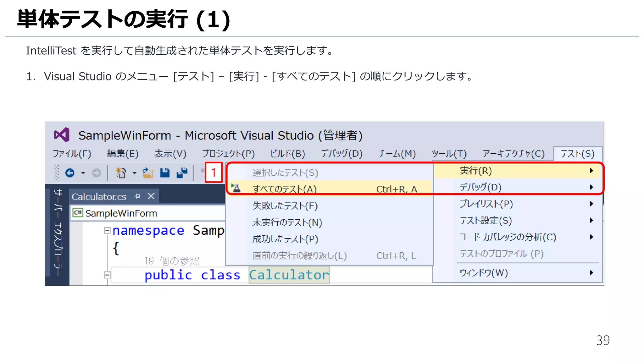Select 選択したテスト(S) menu item
This screenshot has width=644, height=362.
click(330, 173)
